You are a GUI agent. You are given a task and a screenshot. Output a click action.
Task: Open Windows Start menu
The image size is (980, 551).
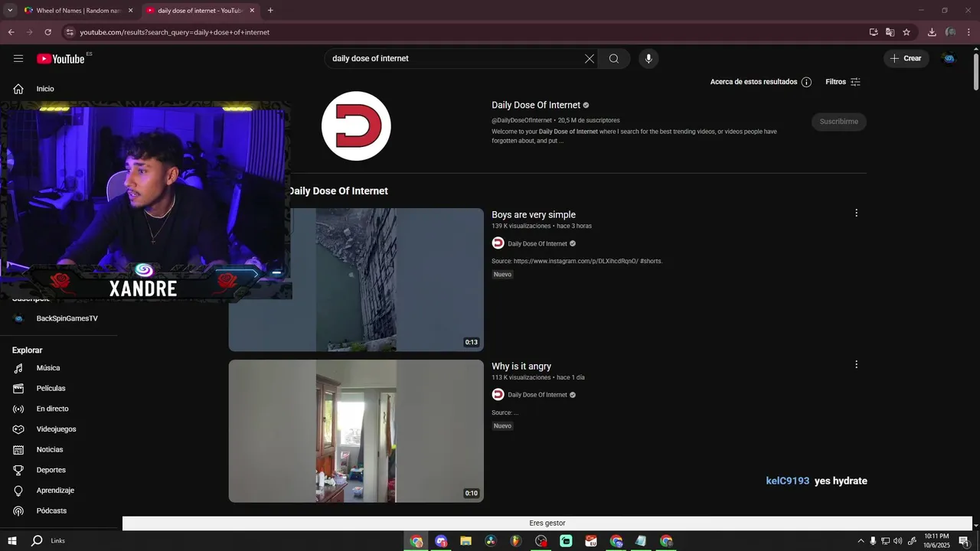12,541
